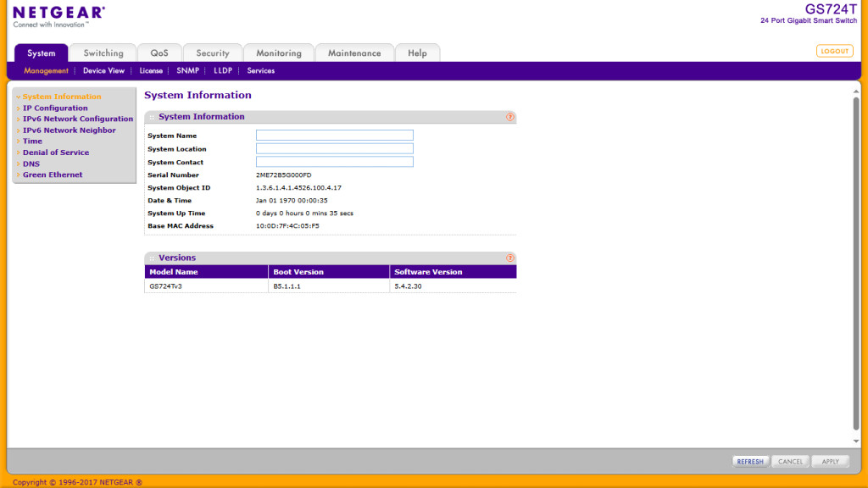The image size is (868, 488).
Task: Switch to the Switching tab
Action: 103,53
